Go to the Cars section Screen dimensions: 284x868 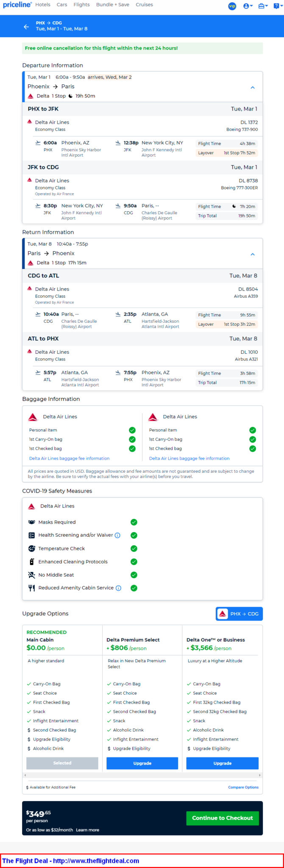coord(62,5)
